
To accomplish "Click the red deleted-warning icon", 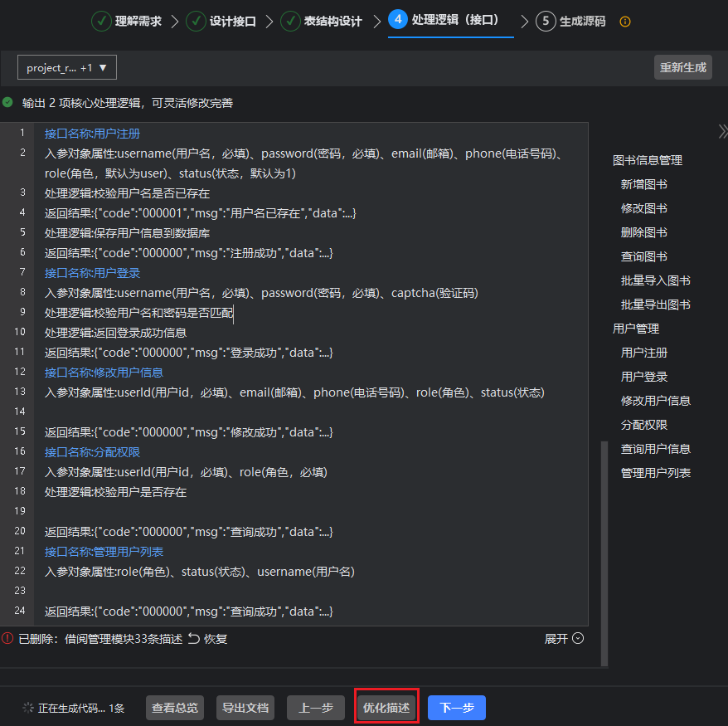I will point(7,639).
